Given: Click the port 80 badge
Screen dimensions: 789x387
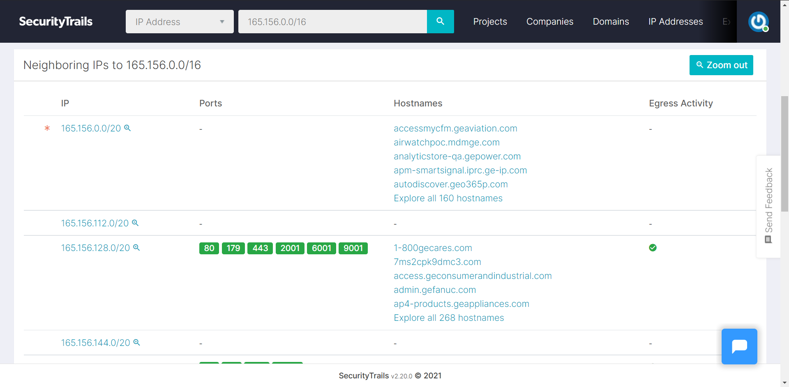Looking at the screenshot, I should (x=209, y=248).
